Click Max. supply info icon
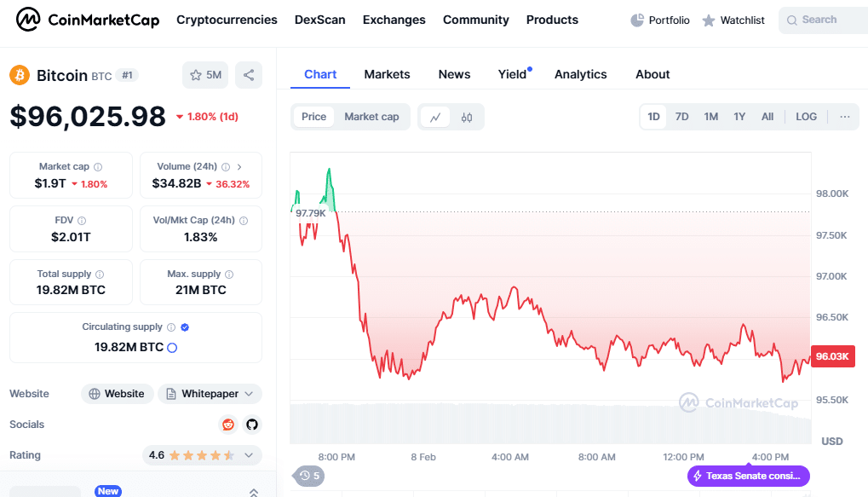This screenshot has width=868, height=497. coord(229,275)
